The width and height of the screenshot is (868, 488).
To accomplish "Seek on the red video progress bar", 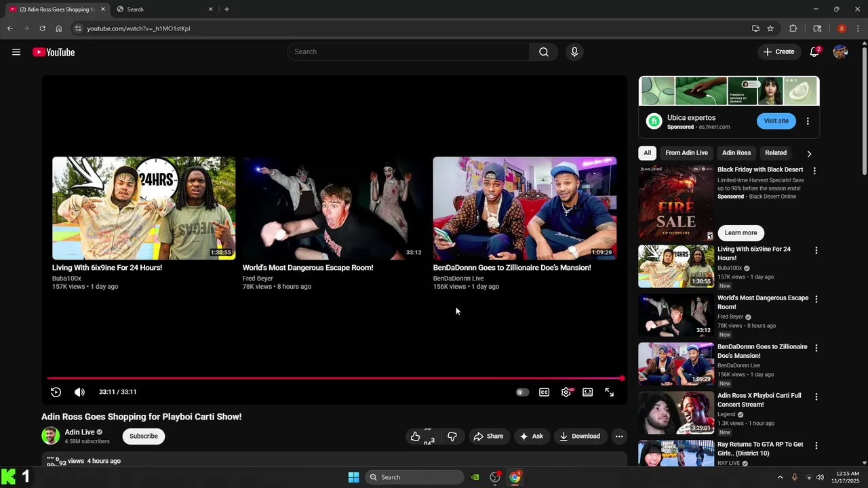I will pos(335,378).
